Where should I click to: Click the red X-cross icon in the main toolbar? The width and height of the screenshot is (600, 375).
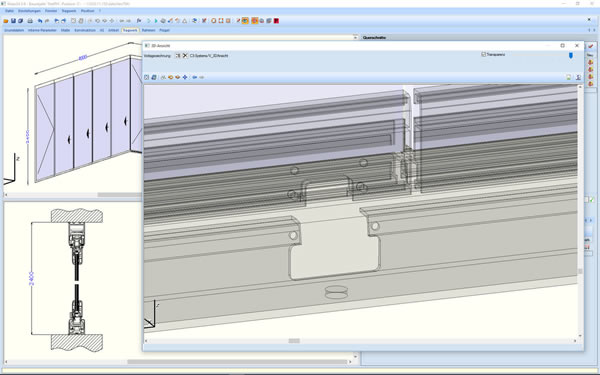point(204,21)
